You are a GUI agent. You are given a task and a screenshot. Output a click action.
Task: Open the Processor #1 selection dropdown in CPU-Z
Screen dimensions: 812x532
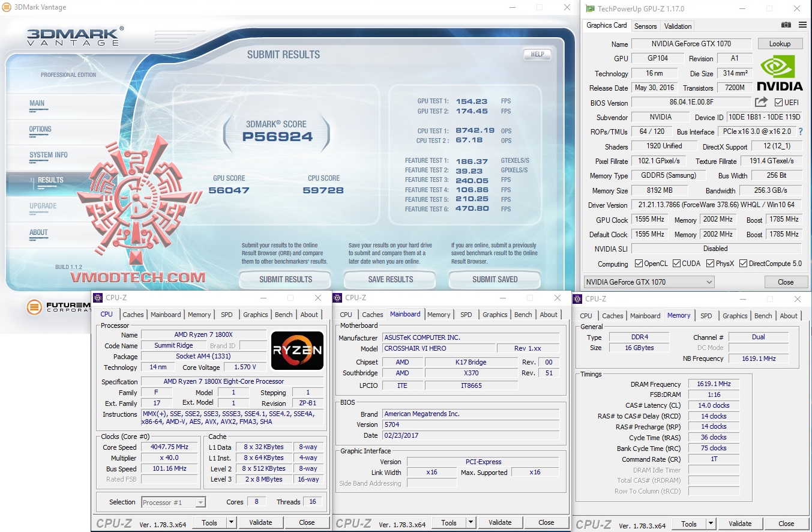click(172, 501)
